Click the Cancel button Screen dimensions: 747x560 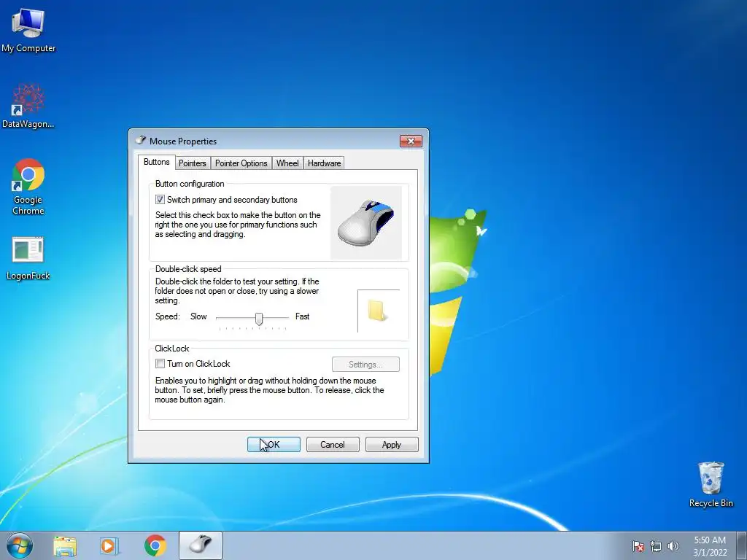(333, 444)
